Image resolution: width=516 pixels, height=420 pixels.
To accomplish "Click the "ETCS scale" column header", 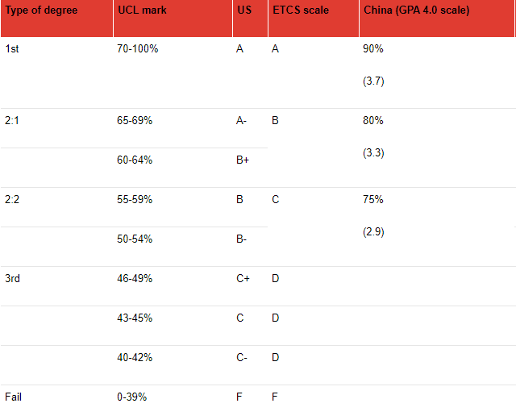I will tap(299, 10).
